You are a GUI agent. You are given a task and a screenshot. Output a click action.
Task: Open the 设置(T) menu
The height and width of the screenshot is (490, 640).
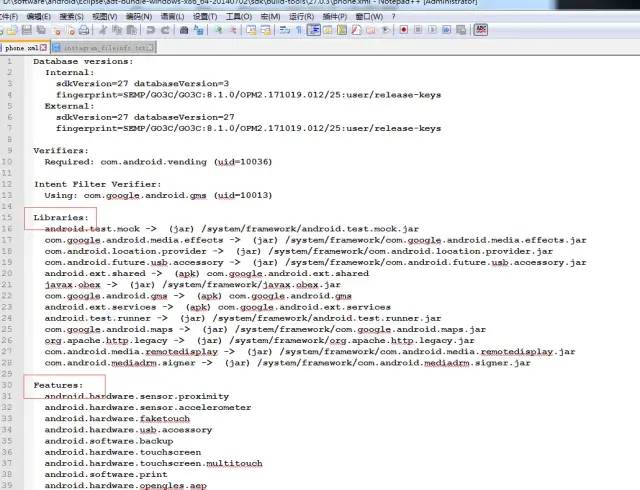coord(205,17)
